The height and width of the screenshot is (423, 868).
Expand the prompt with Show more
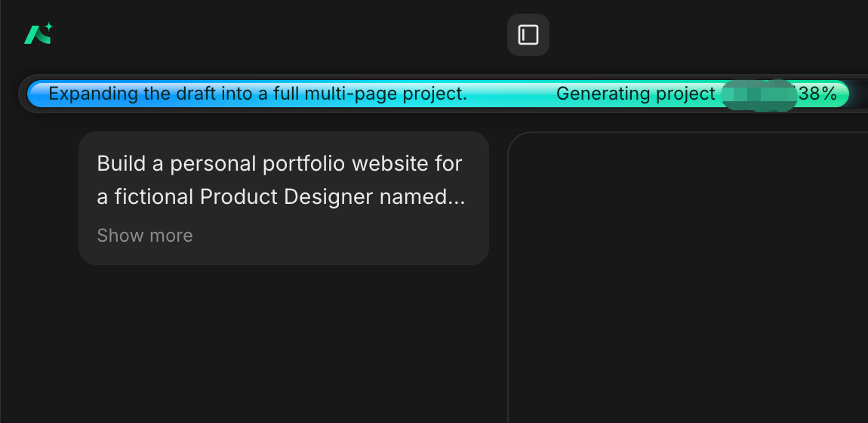tap(144, 236)
